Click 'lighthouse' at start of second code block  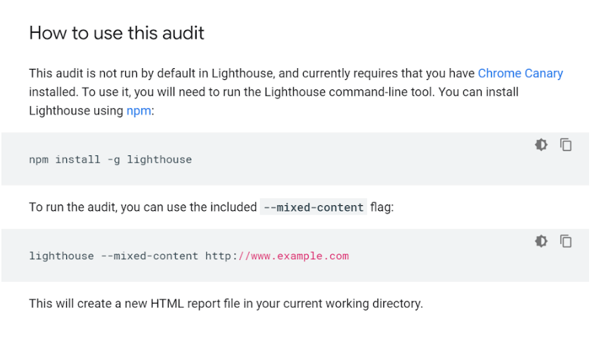61,256
